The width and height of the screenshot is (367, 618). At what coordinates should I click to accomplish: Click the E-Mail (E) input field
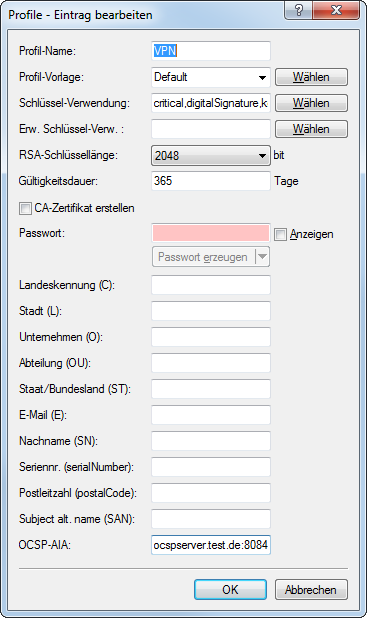pyautogui.click(x=211, y=415)
